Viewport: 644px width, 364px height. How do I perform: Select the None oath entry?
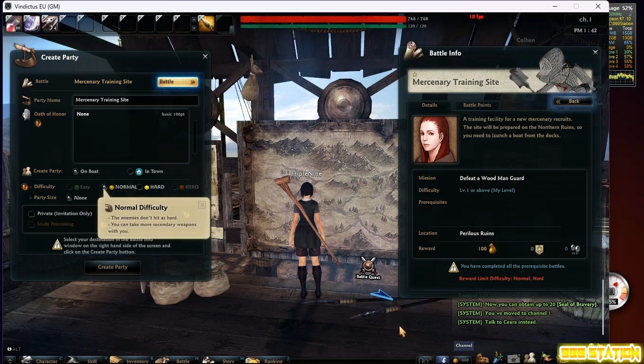tap(131, 114)
